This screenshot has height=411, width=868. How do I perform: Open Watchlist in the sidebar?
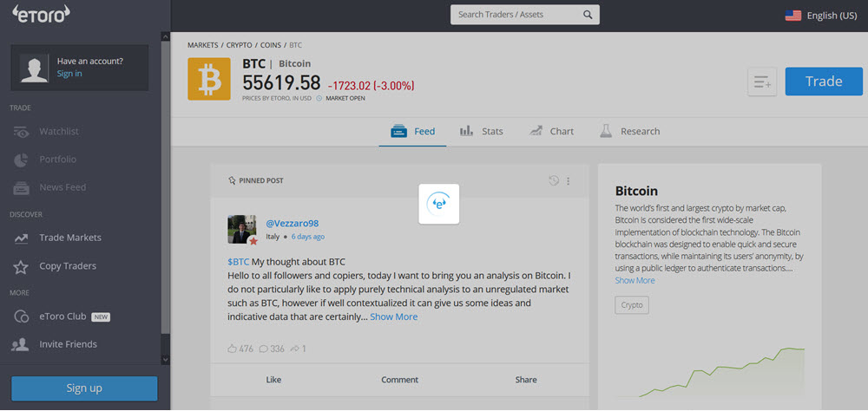59,132
